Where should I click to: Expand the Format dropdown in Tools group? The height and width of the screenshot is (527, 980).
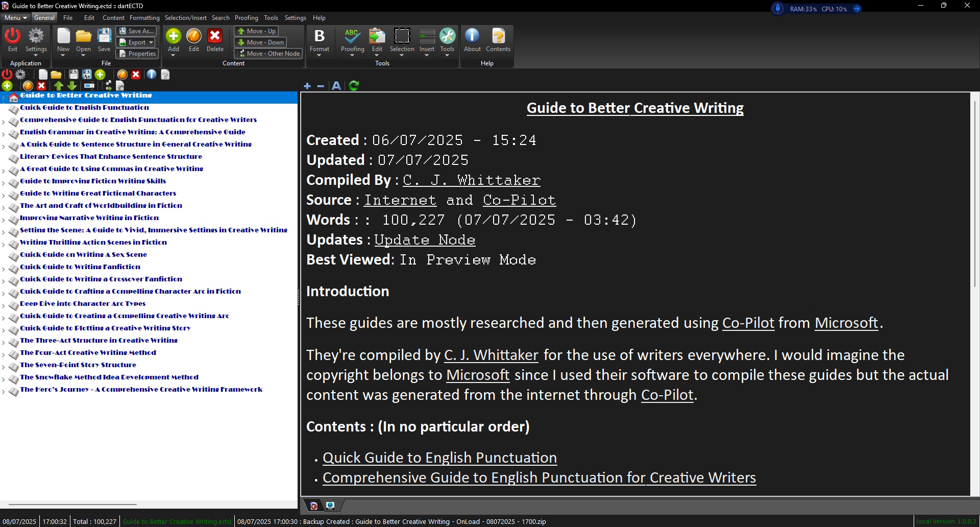[320, 54]
